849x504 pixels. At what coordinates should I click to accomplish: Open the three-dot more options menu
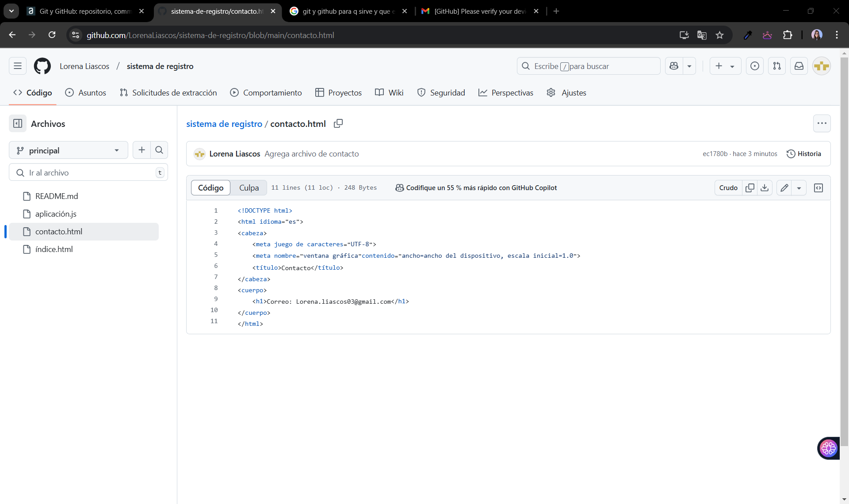[x=822, y=124]
